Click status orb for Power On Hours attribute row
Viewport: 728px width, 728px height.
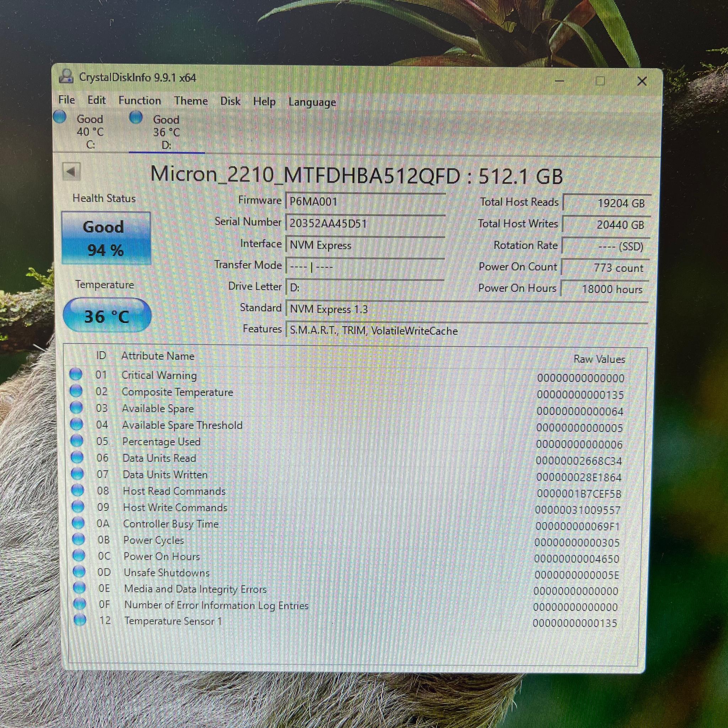tap(79, 556)
